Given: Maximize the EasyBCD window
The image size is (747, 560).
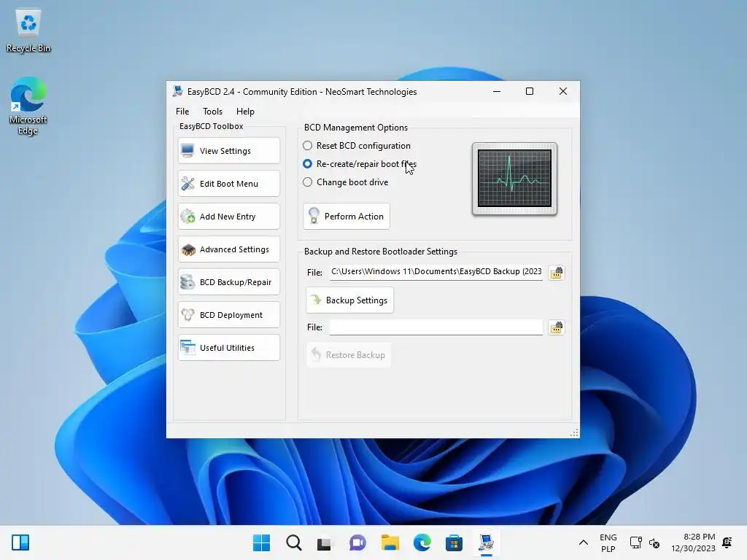Looking at the screenshot, I should pos(530,91).
